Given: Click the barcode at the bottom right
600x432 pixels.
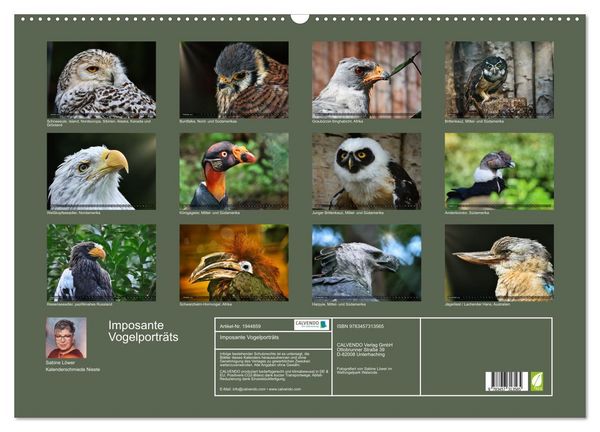Looking at the screenshot, I should pos(507,381).
